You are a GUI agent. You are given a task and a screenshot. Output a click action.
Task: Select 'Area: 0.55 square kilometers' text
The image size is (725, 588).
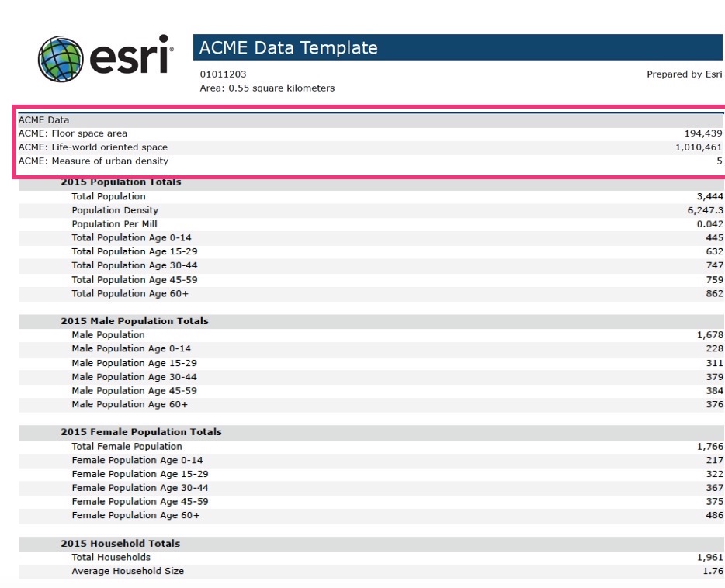pos(267,88)
